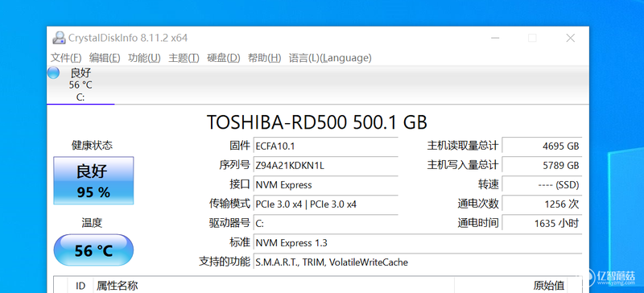The height and width of the screenshot is (293, 644).
Task: Click the firmware field ECFA10.1
Action: pos(326,146)
